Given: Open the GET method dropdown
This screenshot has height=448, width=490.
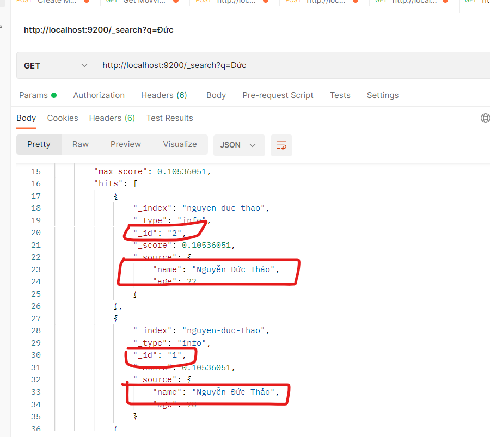Looking at the screenshot, I should 56,66.
